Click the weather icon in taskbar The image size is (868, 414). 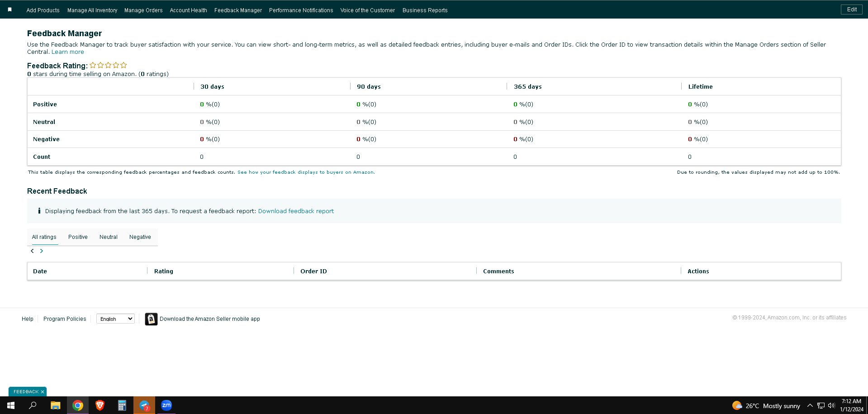point(737,405)
